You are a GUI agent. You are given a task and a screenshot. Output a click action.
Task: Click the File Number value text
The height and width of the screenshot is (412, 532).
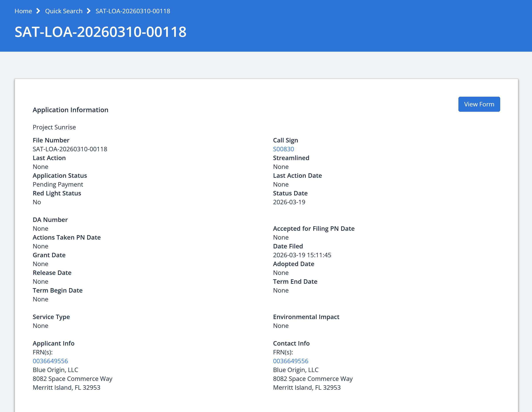70,149
